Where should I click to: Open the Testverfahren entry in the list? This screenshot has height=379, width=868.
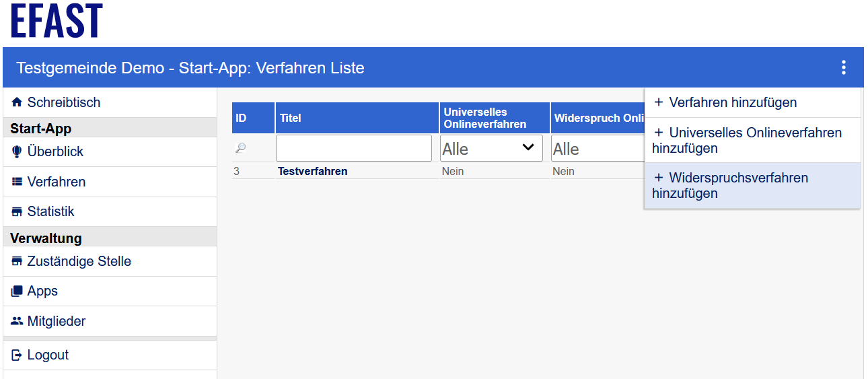pos(312,171)
